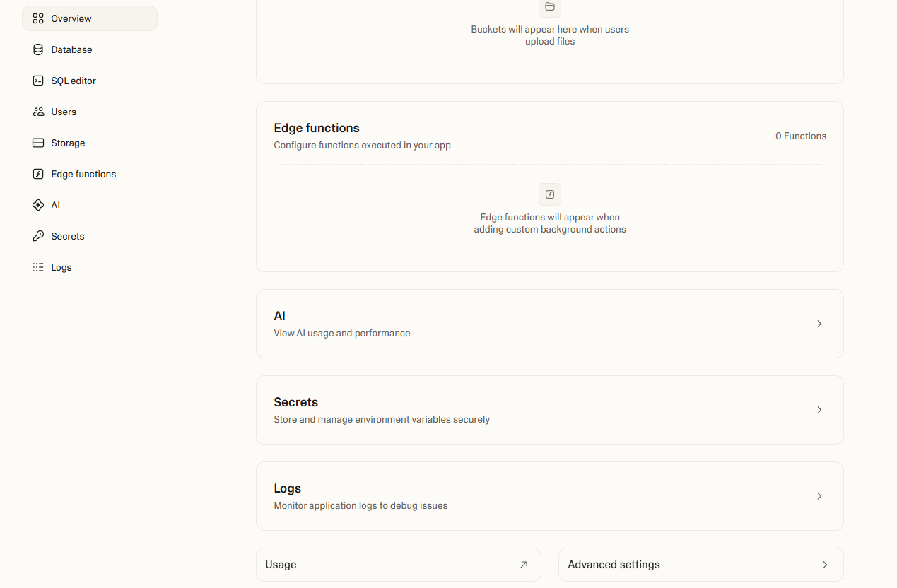
Task: Click the Storage drive icon
Action: 38,143
